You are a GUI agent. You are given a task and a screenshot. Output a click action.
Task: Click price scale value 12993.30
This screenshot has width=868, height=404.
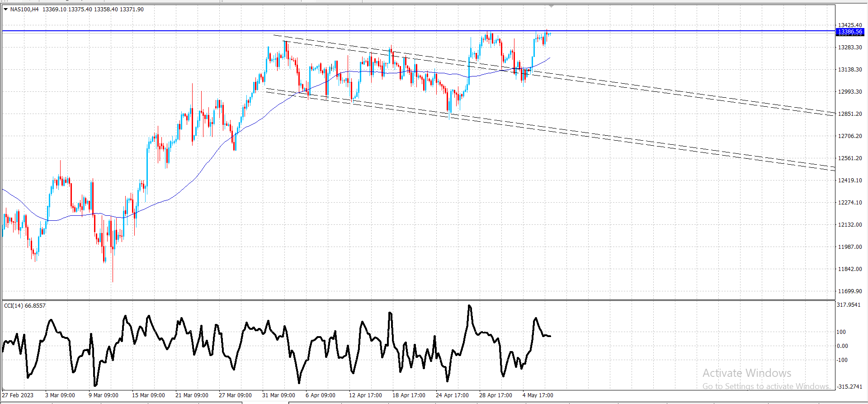[x=850, y=92]
